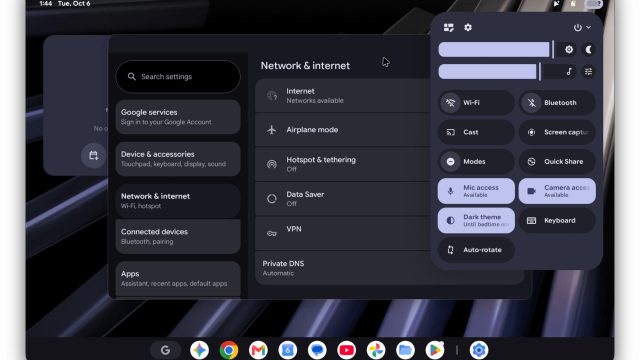Open Settings via quick settings gear icon
The image size is (640, 360).
pos(468,27)
